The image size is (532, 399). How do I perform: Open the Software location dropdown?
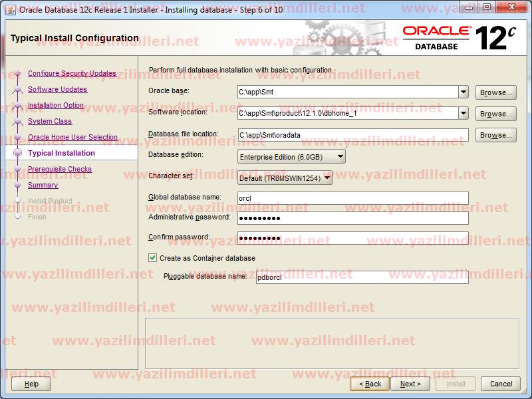tap(464, 114)
